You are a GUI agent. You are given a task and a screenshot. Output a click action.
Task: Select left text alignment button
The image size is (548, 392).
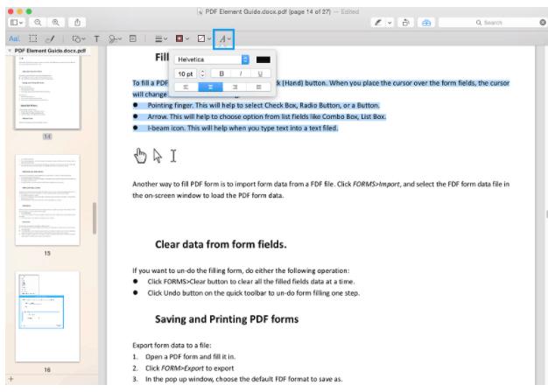(186, 87)
